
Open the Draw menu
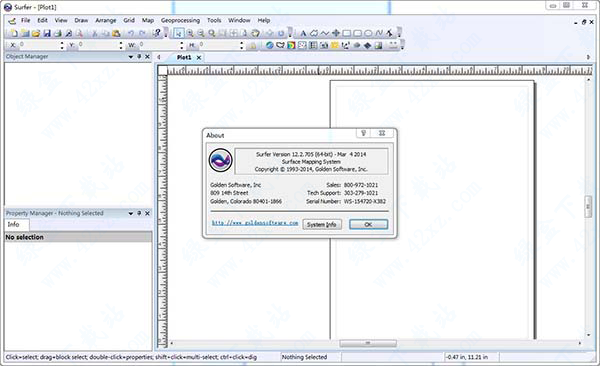(81, 20)
